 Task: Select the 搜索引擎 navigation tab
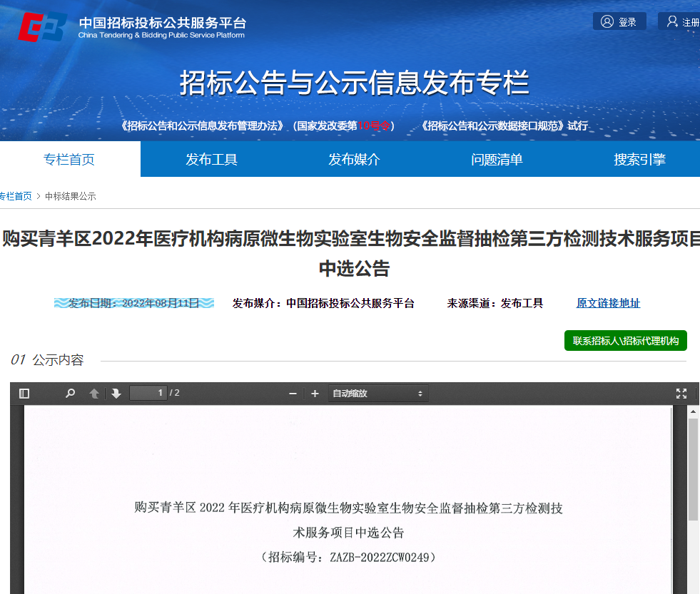[639, 159]
